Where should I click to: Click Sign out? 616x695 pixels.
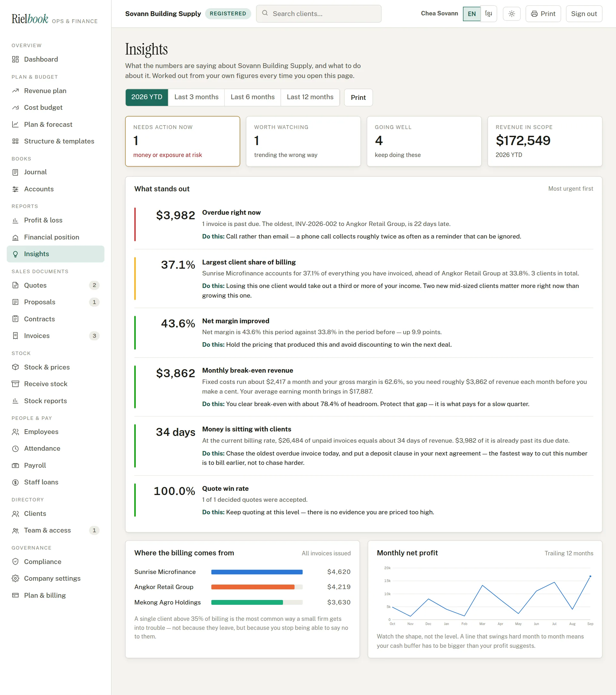(584, 14)
